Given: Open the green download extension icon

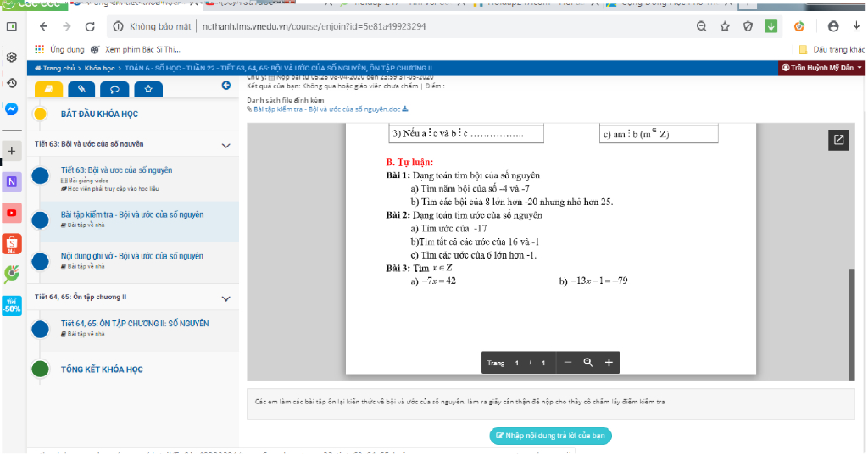Looking at the screenshot, I should [x=771, y=26].
